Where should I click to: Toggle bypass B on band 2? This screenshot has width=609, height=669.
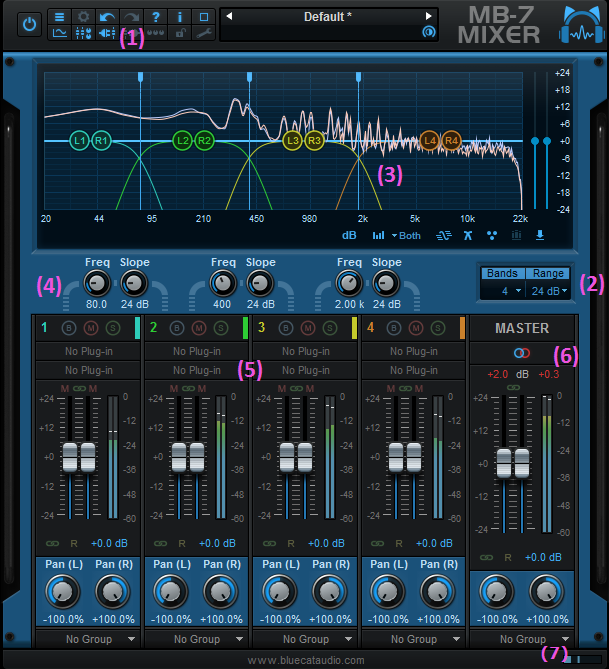pyautogui.click(x=177, y=328)
